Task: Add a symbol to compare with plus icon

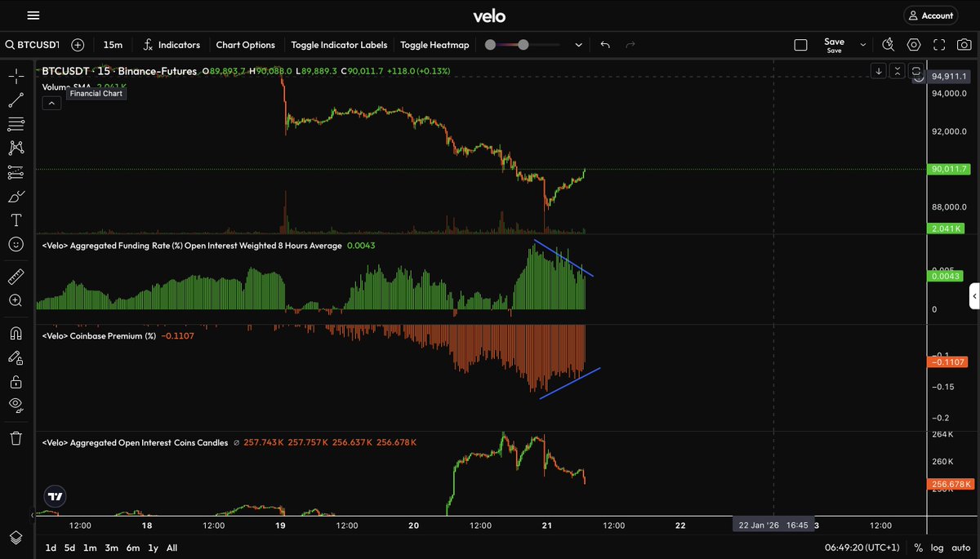Action: 78,45
